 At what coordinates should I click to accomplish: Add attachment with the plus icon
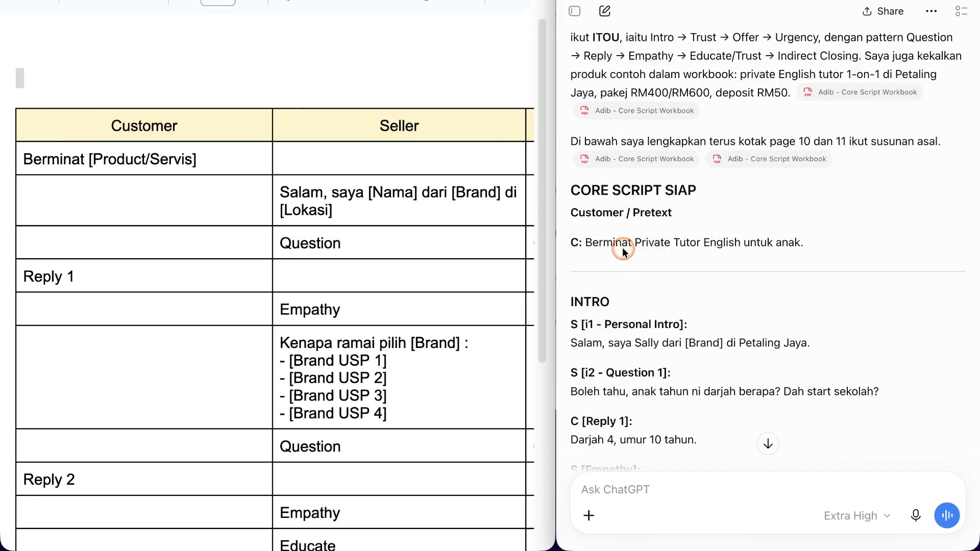coord(589,516)
